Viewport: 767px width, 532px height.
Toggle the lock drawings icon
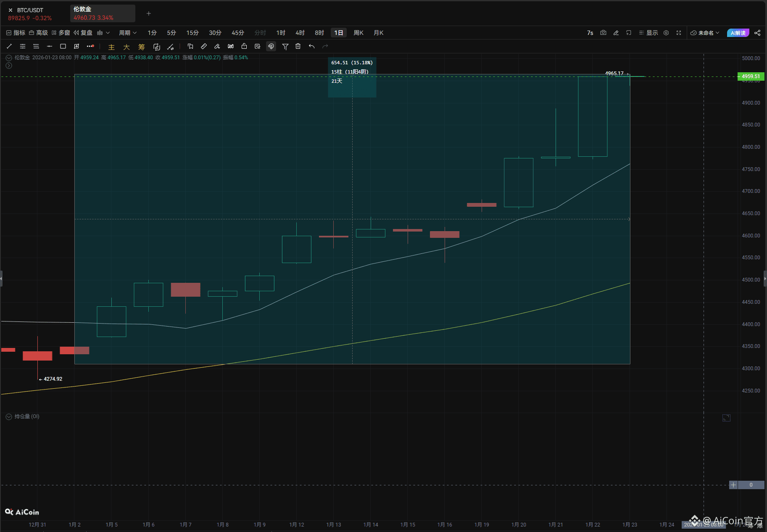coord(244,46)
